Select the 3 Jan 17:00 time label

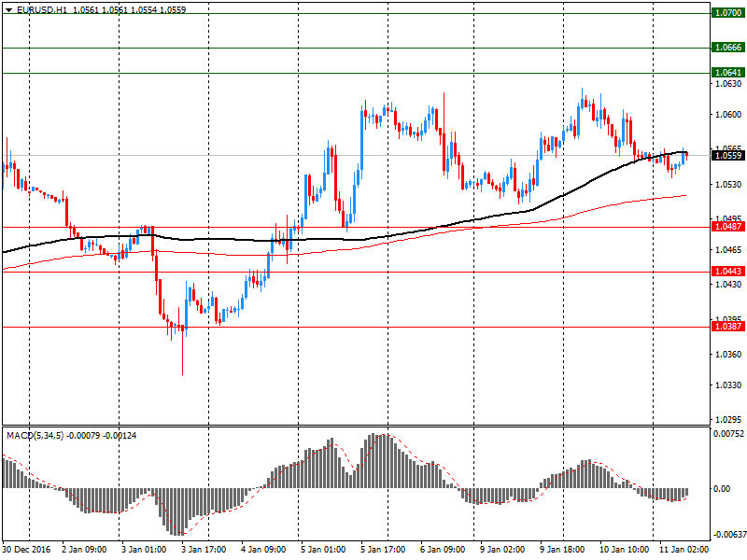pyautogui.click(x=204, y=550)
